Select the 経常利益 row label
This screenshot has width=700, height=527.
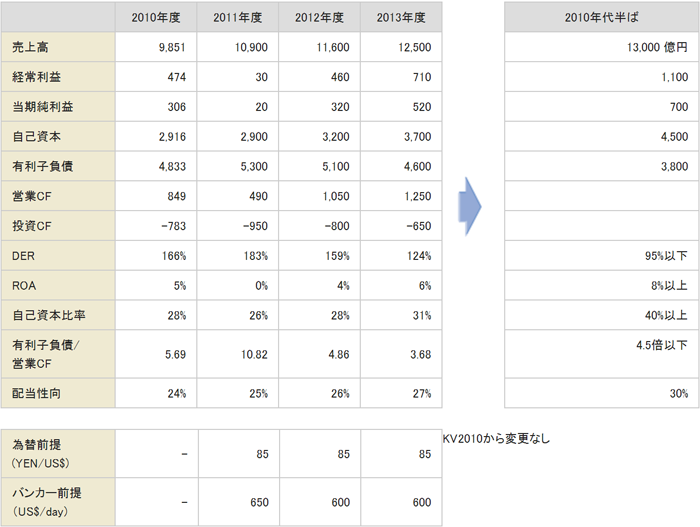click(x=37, y=77)
